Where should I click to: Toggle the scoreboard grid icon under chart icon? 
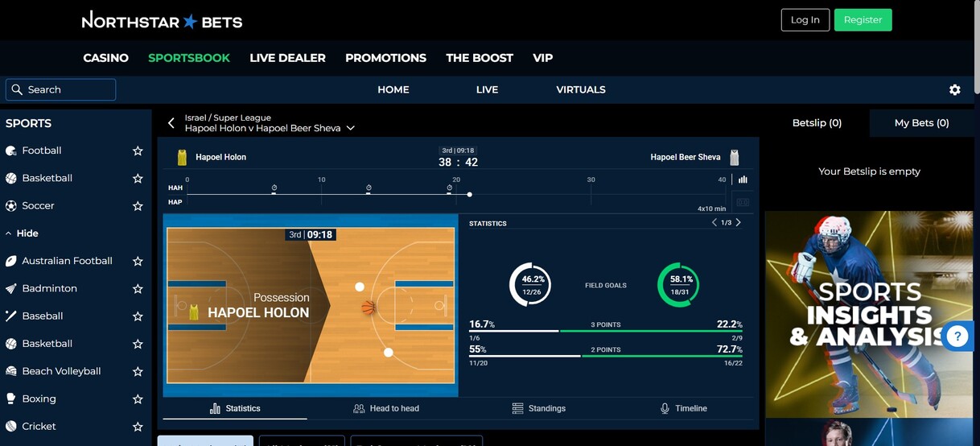[743, 202]
